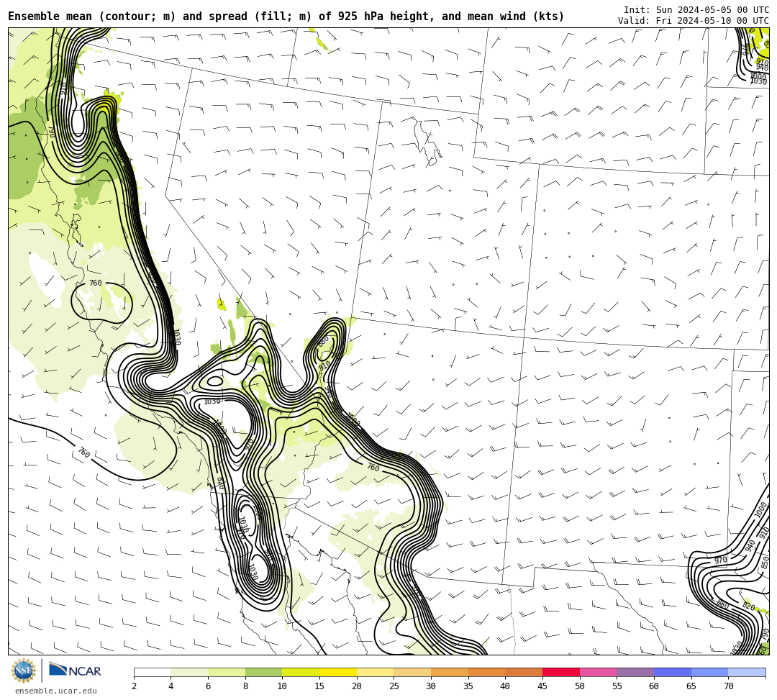Pick the blue 60–65 m colorbar segment
This screenshot has height=700, width=777.
(673, 672)
